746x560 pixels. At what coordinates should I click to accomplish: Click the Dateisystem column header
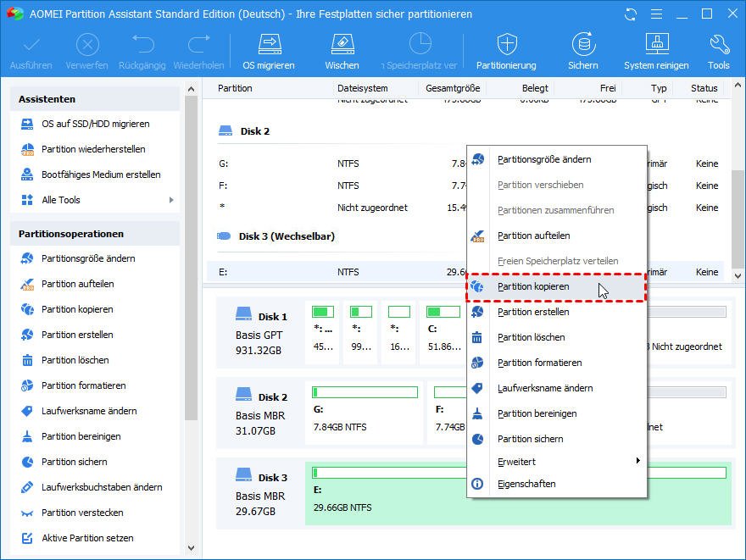tap(363, 88)
